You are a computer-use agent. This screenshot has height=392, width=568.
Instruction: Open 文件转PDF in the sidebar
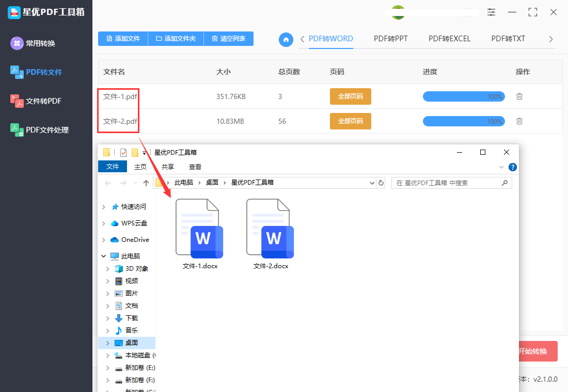click(x=36, y=101)
